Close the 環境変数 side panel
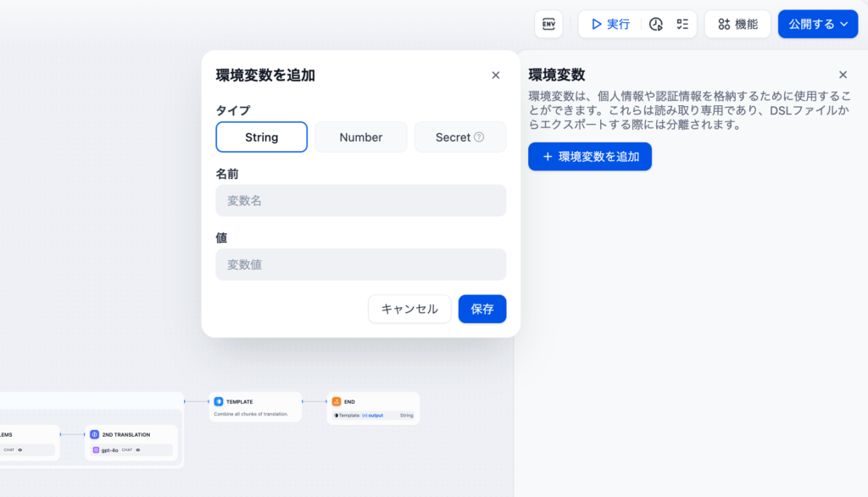 pos(843,75)
